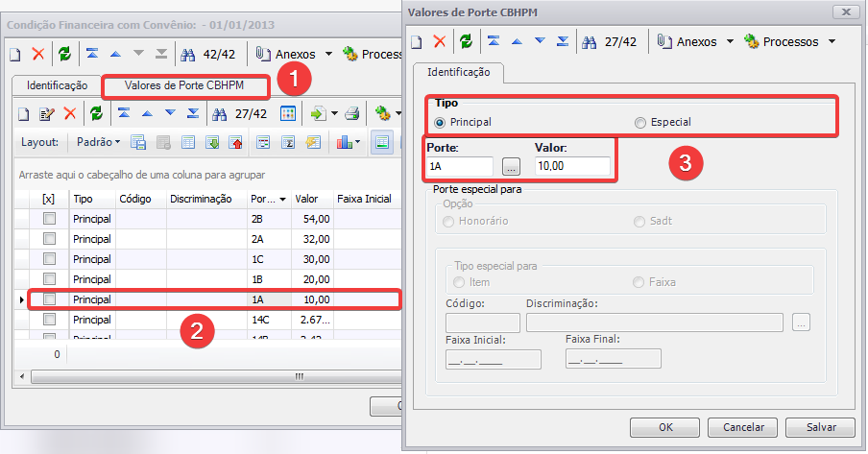Click the Porte input field containing 1A
The image size is (868, 454).
pyautogui.click(x=459, y=166)
